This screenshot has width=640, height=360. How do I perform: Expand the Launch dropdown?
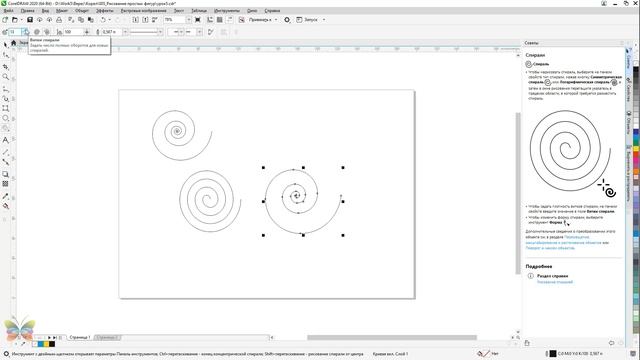324,20
